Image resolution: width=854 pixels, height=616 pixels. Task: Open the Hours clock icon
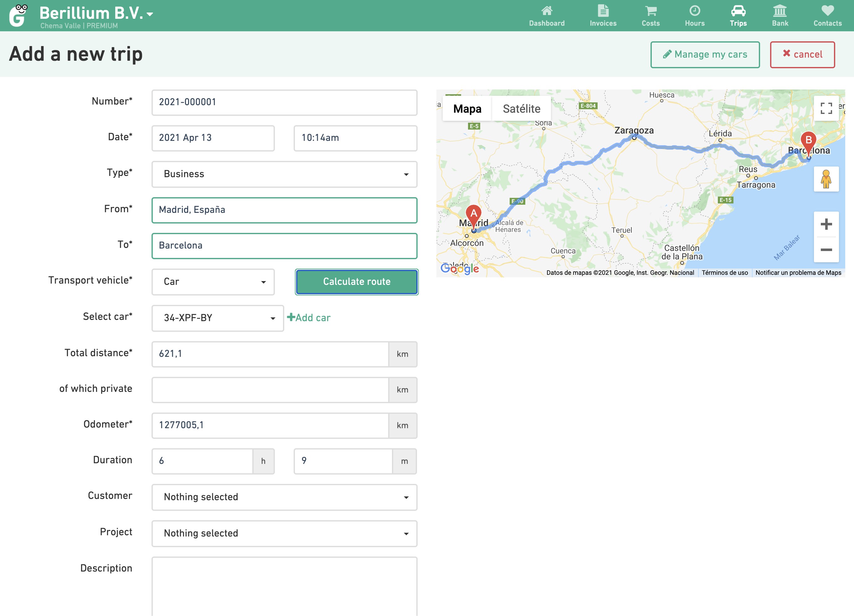click(694, 11)
